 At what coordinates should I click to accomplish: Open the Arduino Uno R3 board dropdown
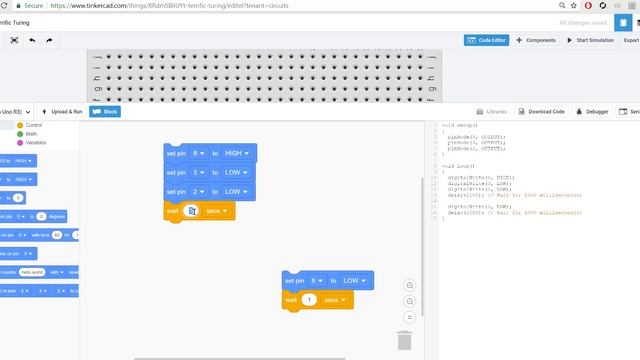(16, 111)
